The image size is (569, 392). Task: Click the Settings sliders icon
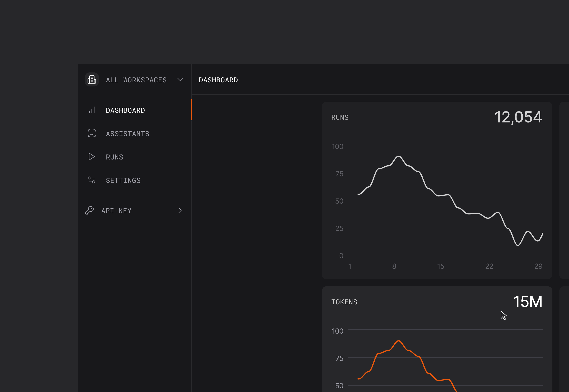92,180
